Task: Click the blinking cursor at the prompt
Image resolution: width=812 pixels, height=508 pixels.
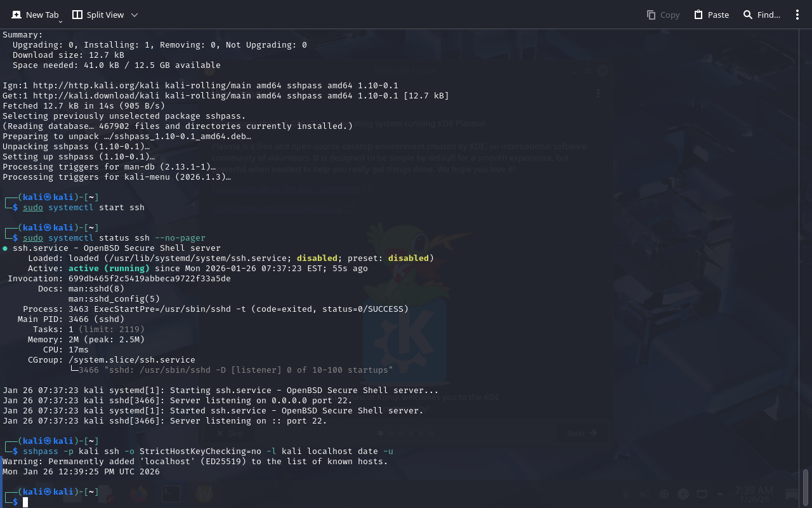Action: pyautogui.click(x=25, y=502)
